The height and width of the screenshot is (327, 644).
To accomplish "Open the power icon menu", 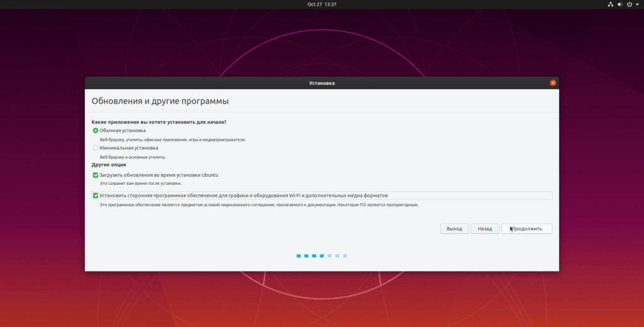I will (x=629, y=4).
